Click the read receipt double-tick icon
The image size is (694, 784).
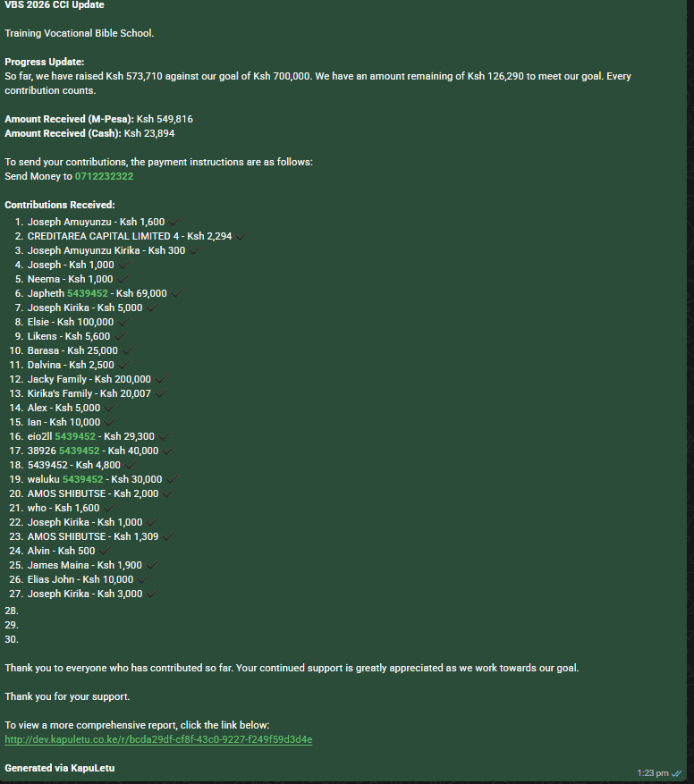676,773
